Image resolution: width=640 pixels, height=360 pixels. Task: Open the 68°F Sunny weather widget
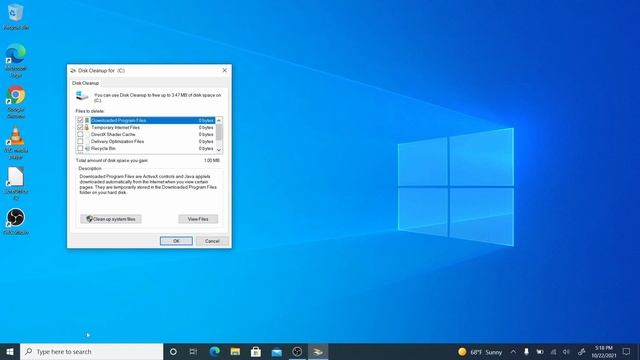click(480, 351)
